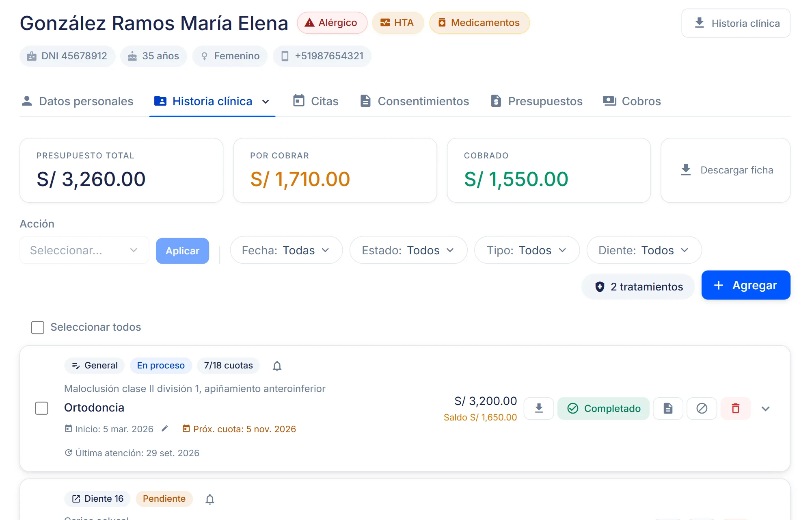
Task: Click the Aplicar button
Action: pos(182,251)
